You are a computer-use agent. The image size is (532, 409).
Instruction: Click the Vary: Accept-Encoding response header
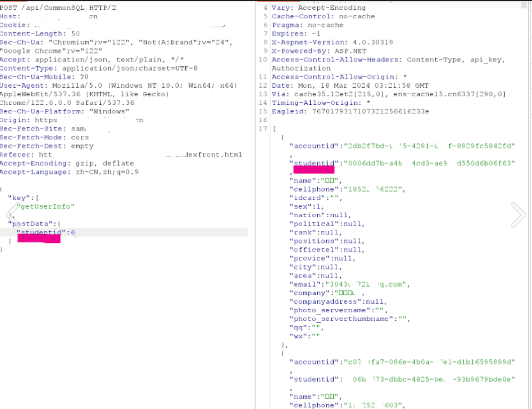click(319, 8)
